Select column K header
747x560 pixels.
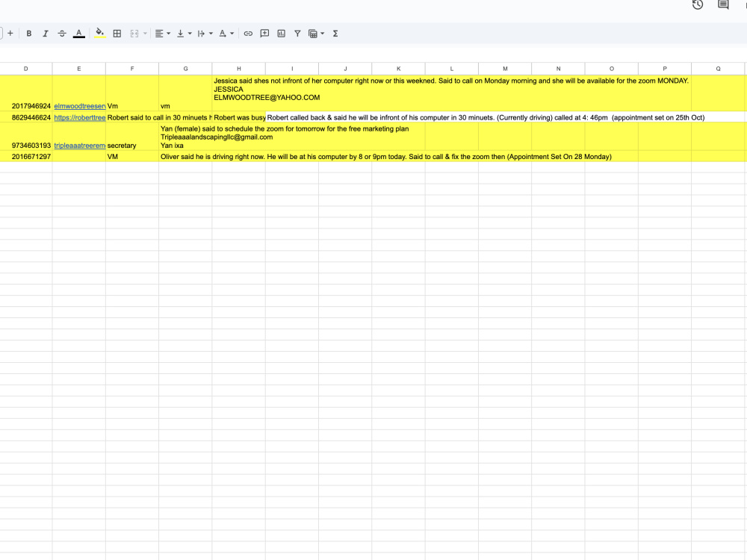pos(399,69)
